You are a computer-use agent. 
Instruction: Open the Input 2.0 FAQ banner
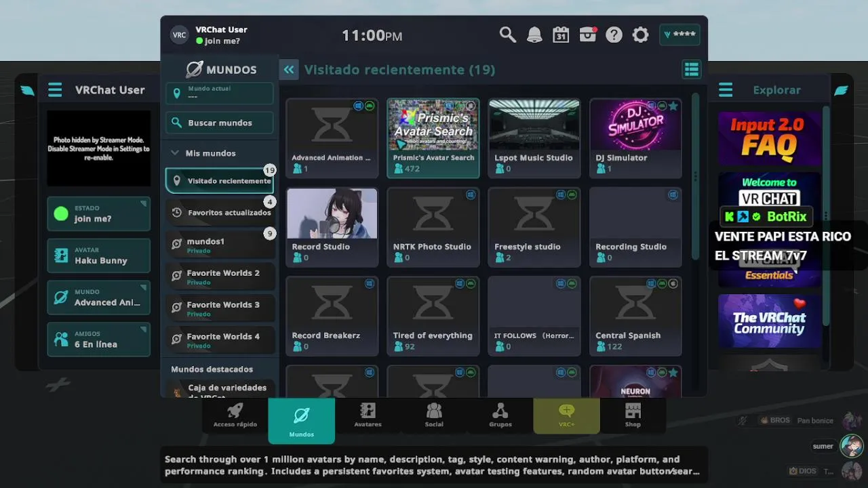(770, 139)
